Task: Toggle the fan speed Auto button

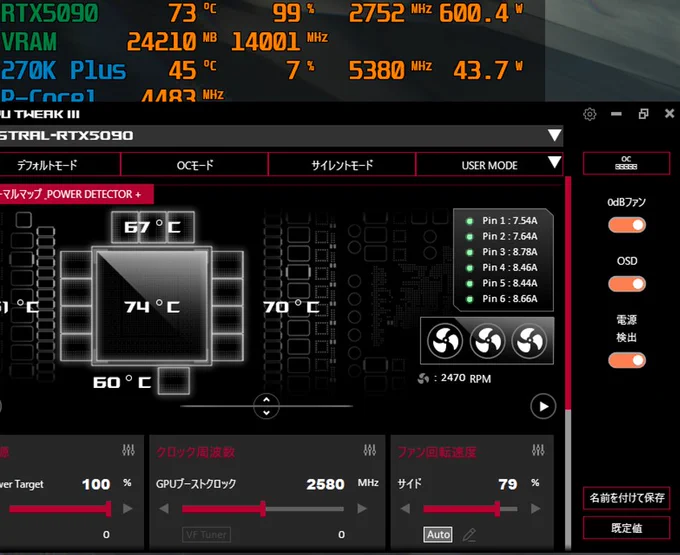Action: click(438, 535)
